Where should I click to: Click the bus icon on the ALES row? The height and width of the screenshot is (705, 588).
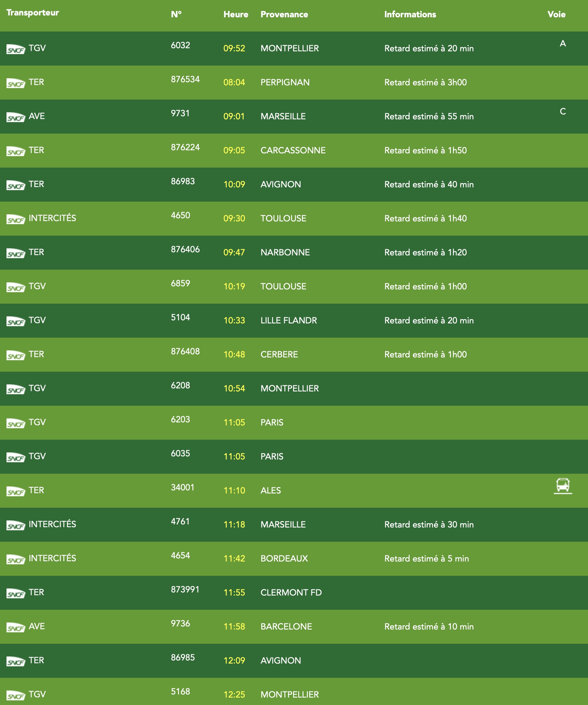pos(563,486)
